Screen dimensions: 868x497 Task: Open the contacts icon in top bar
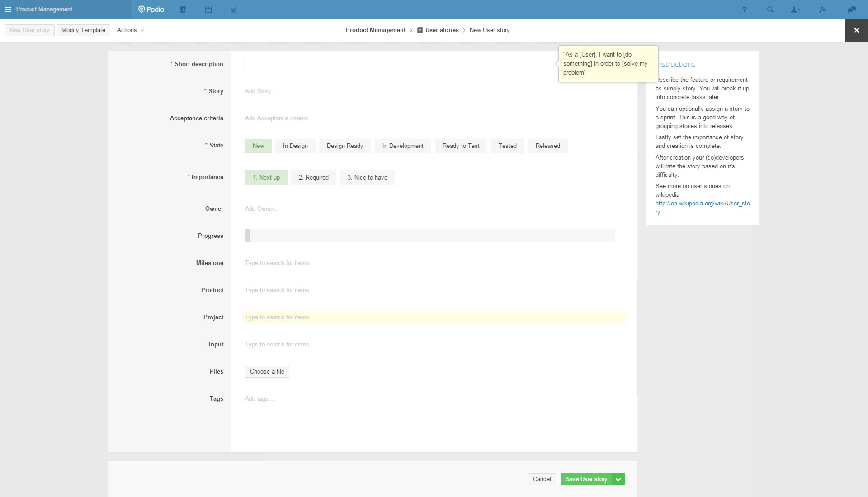183,9
